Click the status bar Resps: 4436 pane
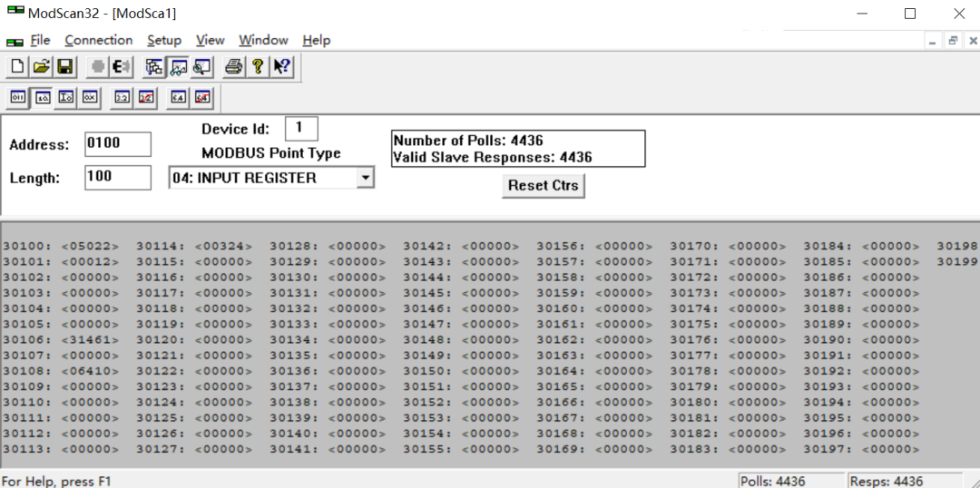Viewport: 980px width, 488px height. click(905, 481)
